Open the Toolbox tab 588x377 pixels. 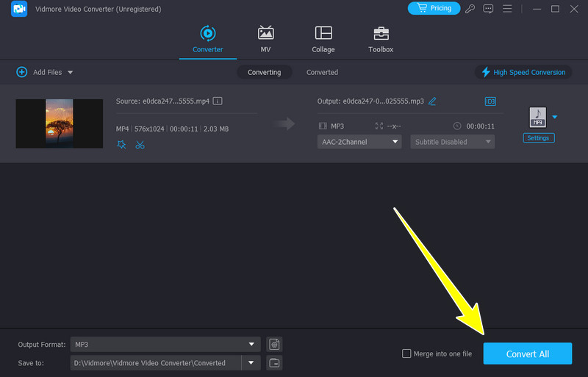[x=380, y=39]
